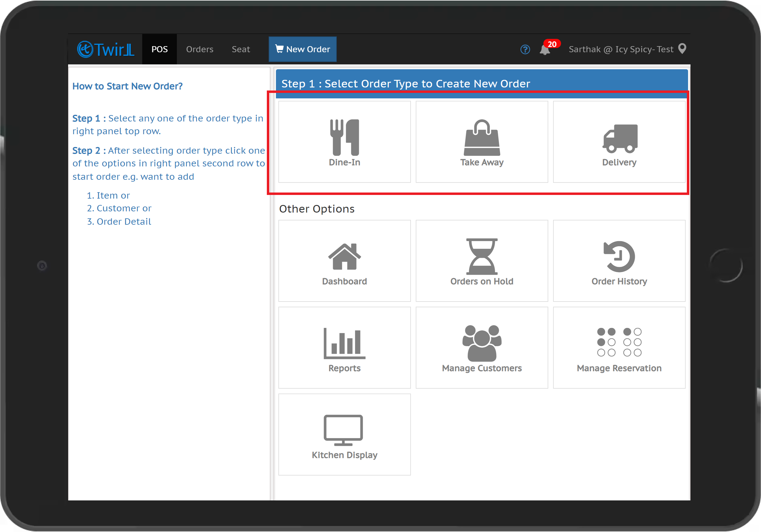Launch Kitchen Display monitor icon

tap(343, 430)
